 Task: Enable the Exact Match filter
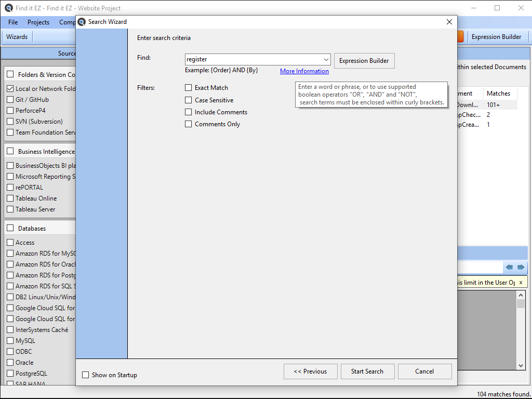pos(189,88)
